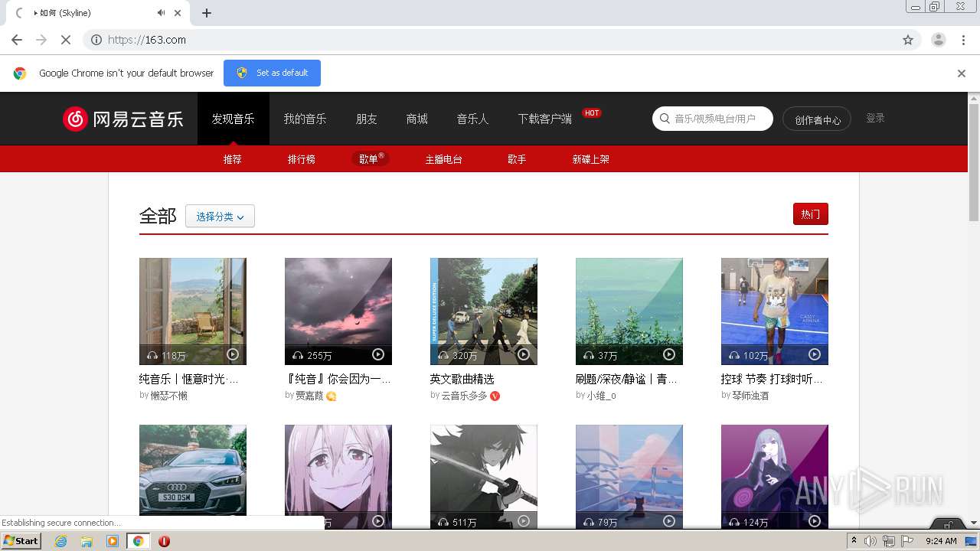Open the 纯音乐 garden view cover
The height and width of the screenshot is (551, 980).
193,311
